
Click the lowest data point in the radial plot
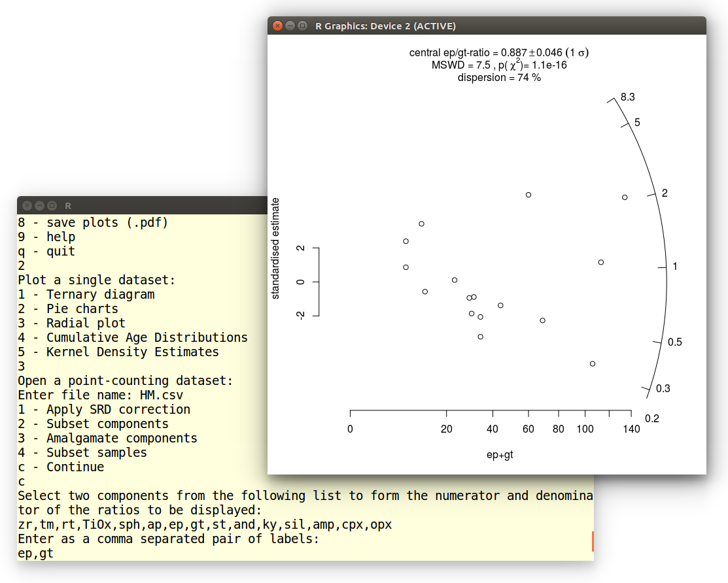tap(593, 364)
